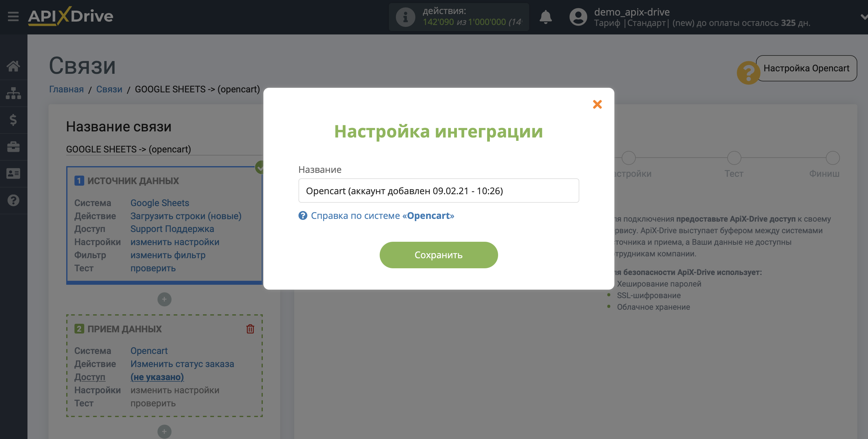Open billing dollar sidebar icon
868x439 pixels.
coord(13,120)
